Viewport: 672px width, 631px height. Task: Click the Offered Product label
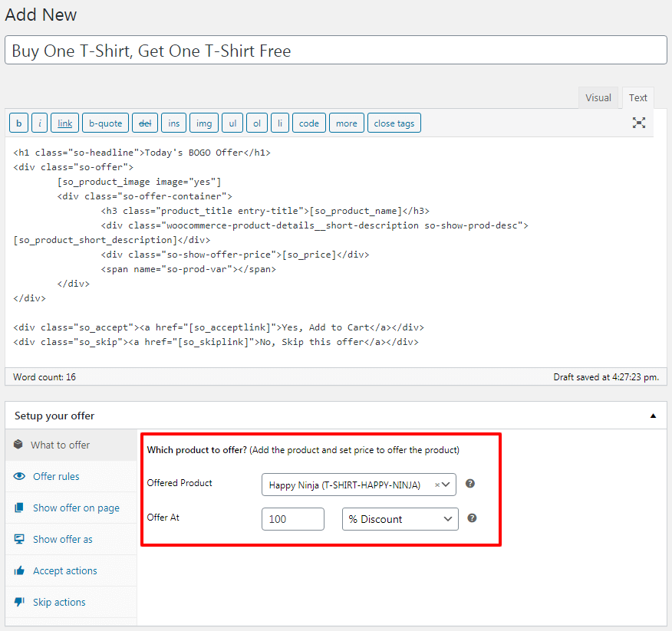pos(180,483)
